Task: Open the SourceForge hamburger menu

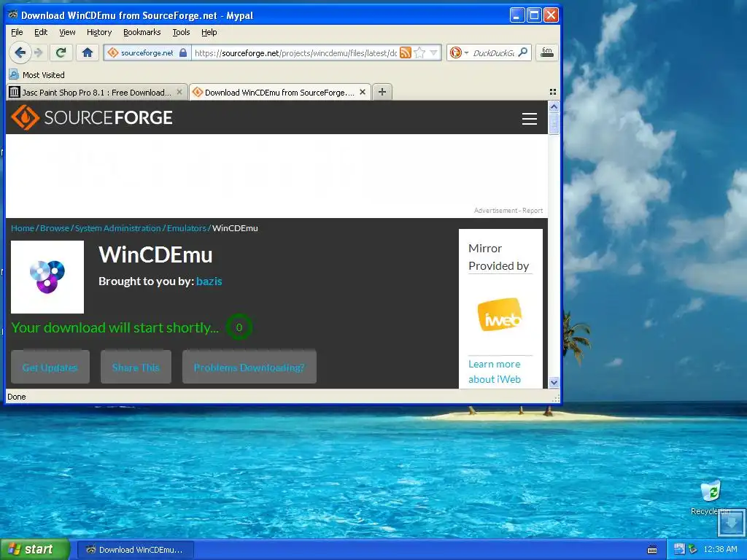Action: point(530,119)
